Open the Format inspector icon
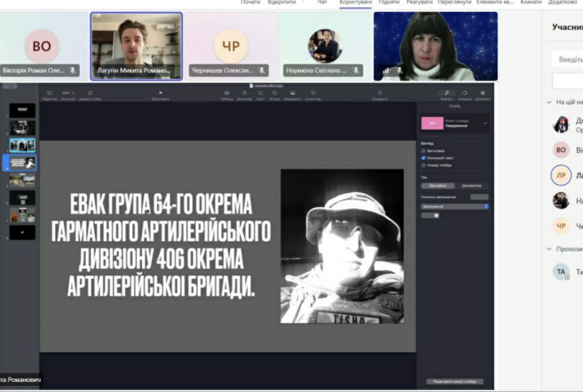Viewport: 583px width, 392px height. click(x=447, y=93)
